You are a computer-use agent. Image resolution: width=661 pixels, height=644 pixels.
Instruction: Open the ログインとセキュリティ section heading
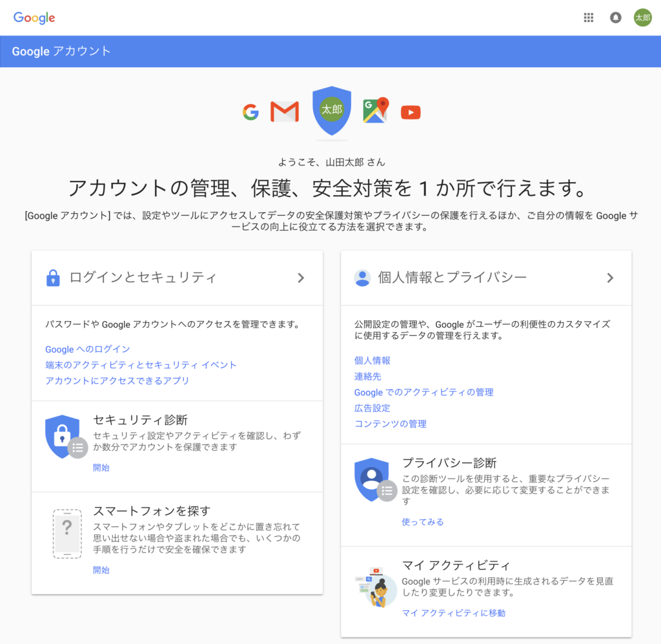click(143, 278)
